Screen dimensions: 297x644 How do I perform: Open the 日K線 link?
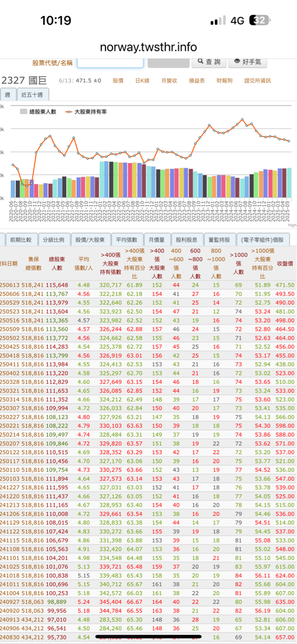pyautogui.click(x=142, y=80)
